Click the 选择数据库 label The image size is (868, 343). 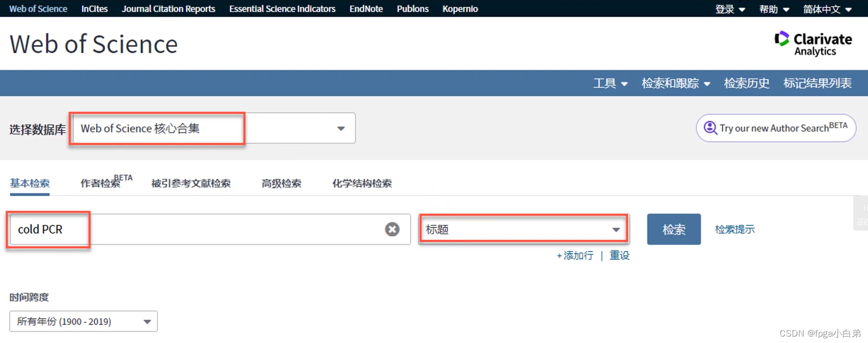pyautogui.click(x=38, y=130)
